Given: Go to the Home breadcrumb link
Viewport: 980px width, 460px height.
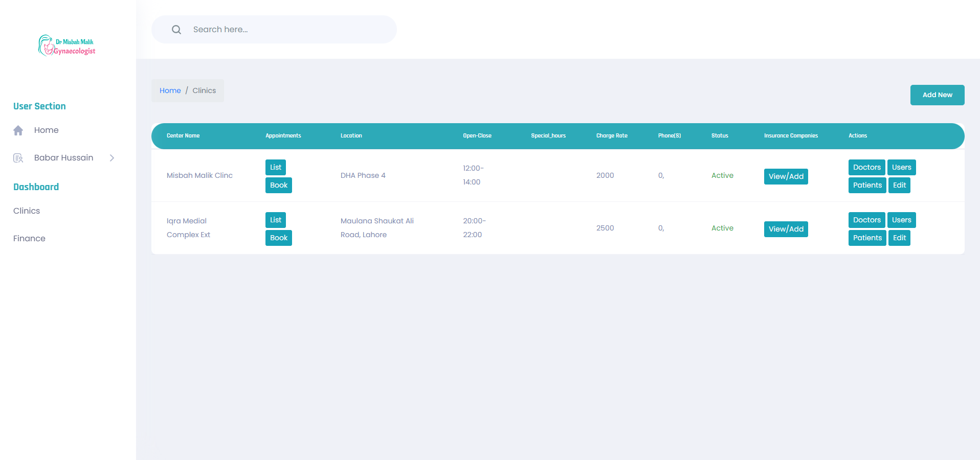Looking at the screenshot, I should [x=170, y=90].
